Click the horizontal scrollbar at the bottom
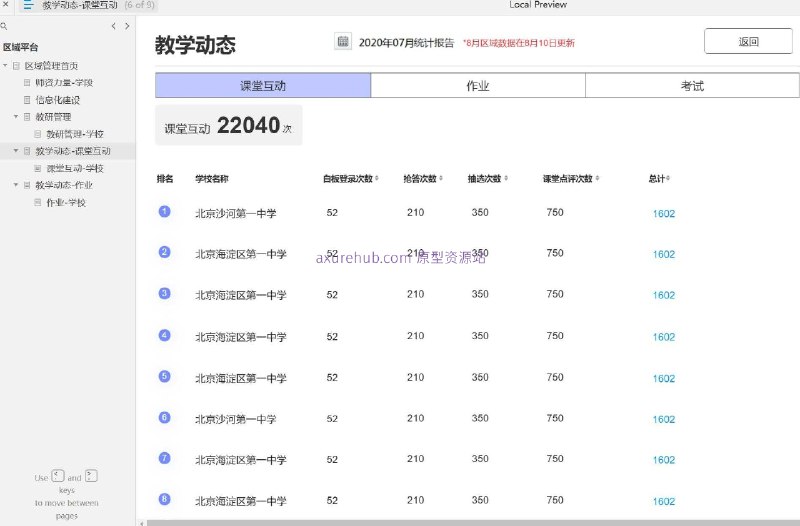 [x=473, y=523]
